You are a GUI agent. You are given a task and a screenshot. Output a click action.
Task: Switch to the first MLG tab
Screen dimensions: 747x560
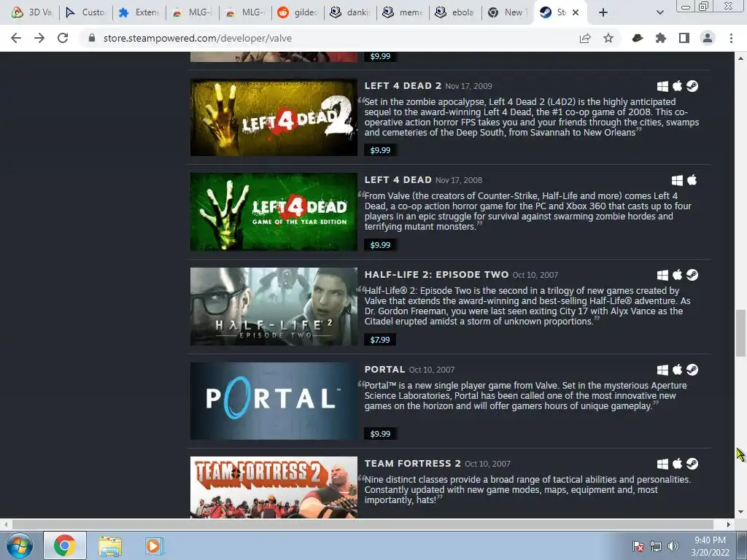(192, 12)
